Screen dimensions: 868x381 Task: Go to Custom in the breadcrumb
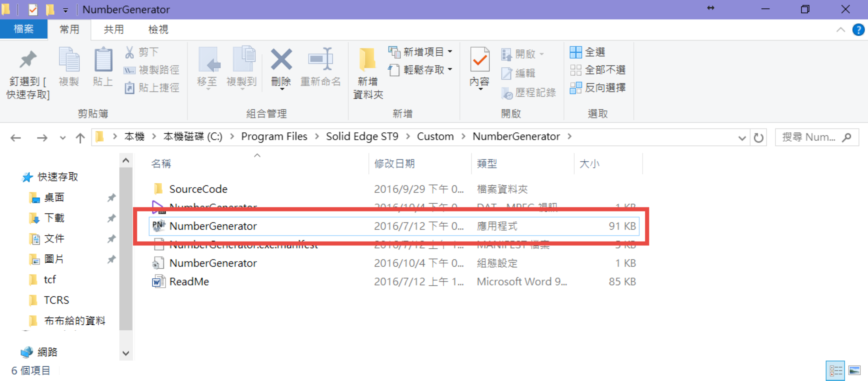pos(435,136)
